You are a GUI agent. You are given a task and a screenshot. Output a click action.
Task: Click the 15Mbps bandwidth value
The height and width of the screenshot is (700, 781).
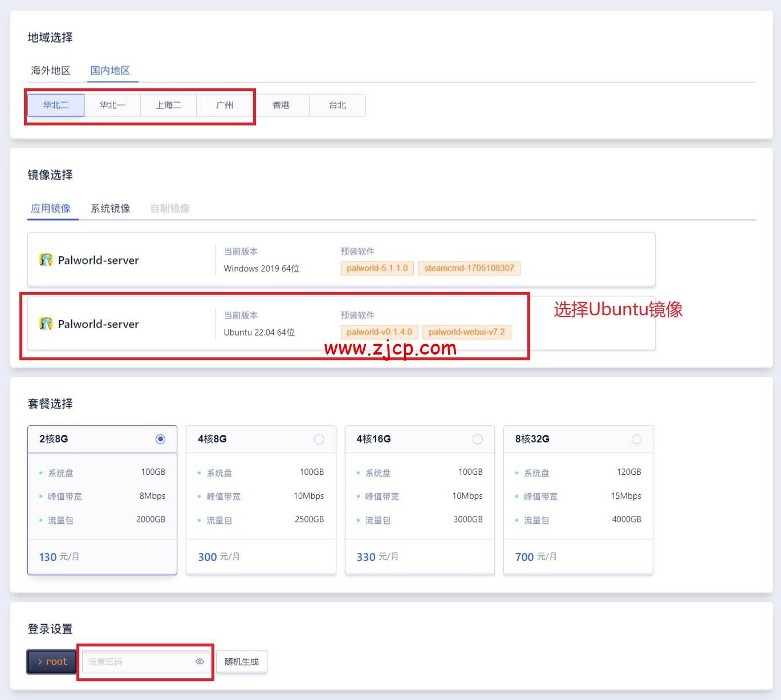click(626, 496)
